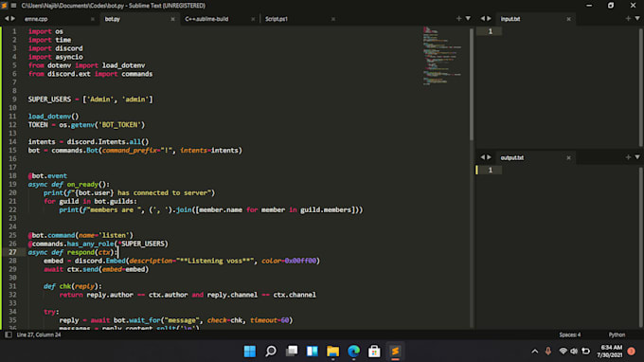
Task: Open notification center badge
Action: click(x=632, y=352)
